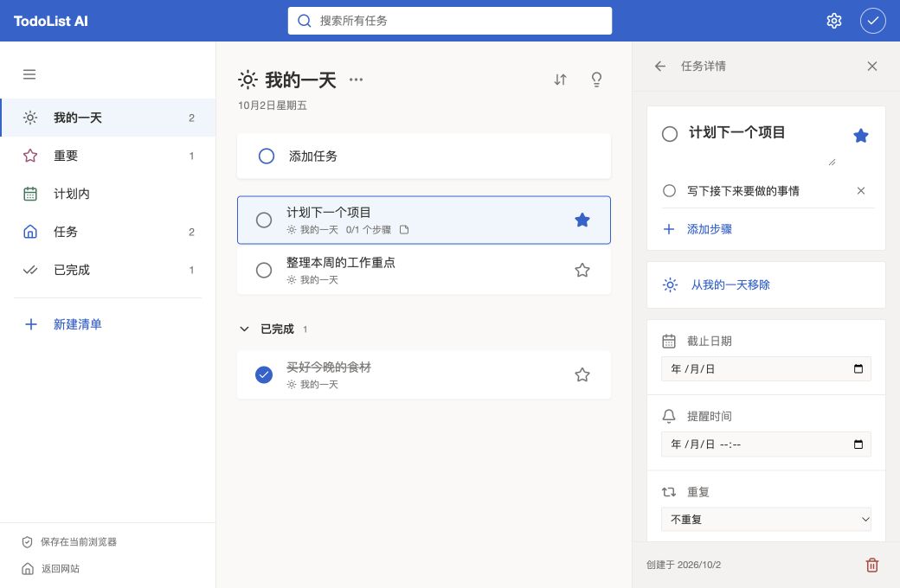The width and height of the screenshot is (900, 588).
Task: Open the 我的一天 more options (…)
Action: [x=356, y=80]
